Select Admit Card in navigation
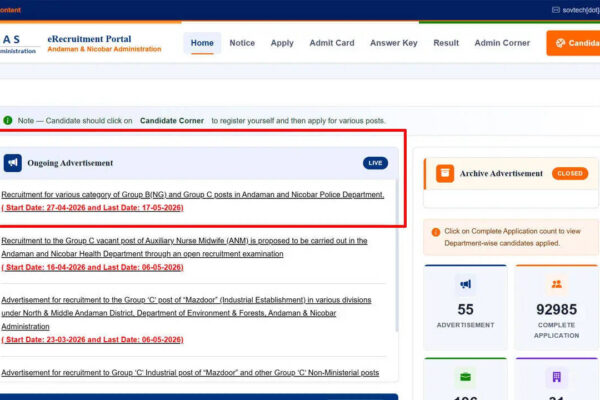The height and width of the screenshot is (400, 600). (332, 43)
